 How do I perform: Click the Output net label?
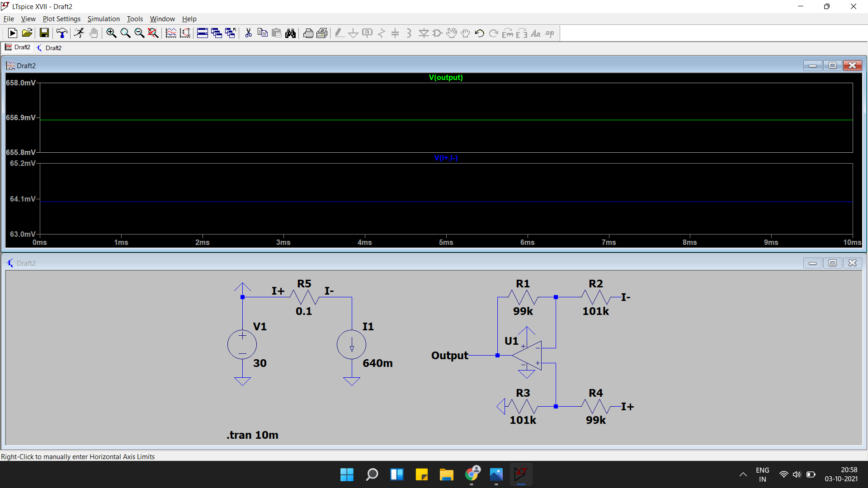point(449,356)
